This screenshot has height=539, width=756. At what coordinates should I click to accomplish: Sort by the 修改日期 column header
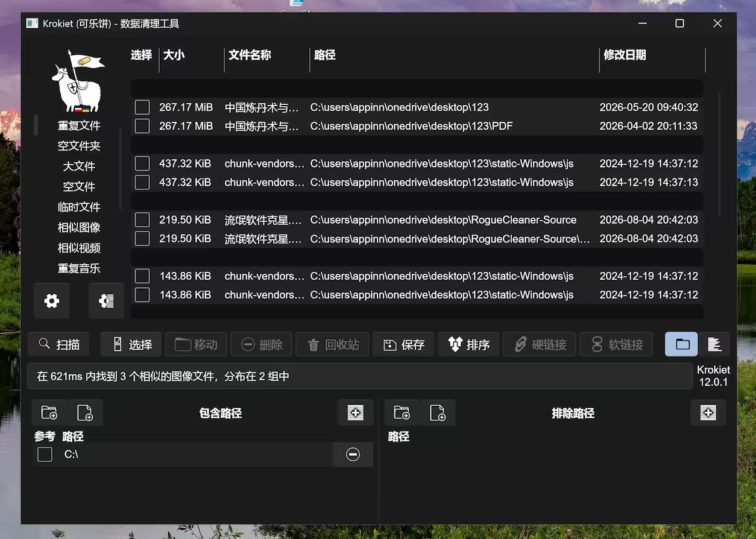coord(625,55)
